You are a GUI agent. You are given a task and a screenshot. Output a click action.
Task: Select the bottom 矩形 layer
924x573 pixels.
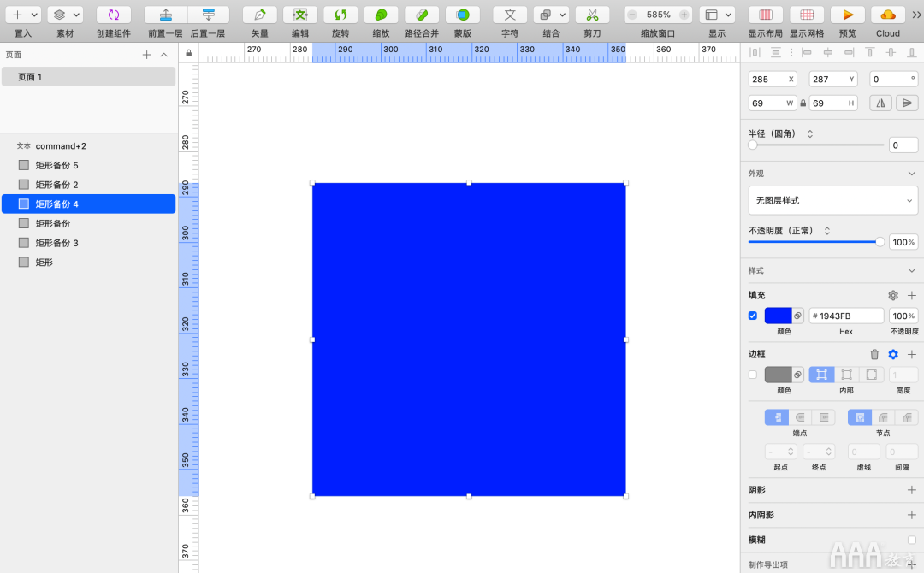[x=88, y=262]
